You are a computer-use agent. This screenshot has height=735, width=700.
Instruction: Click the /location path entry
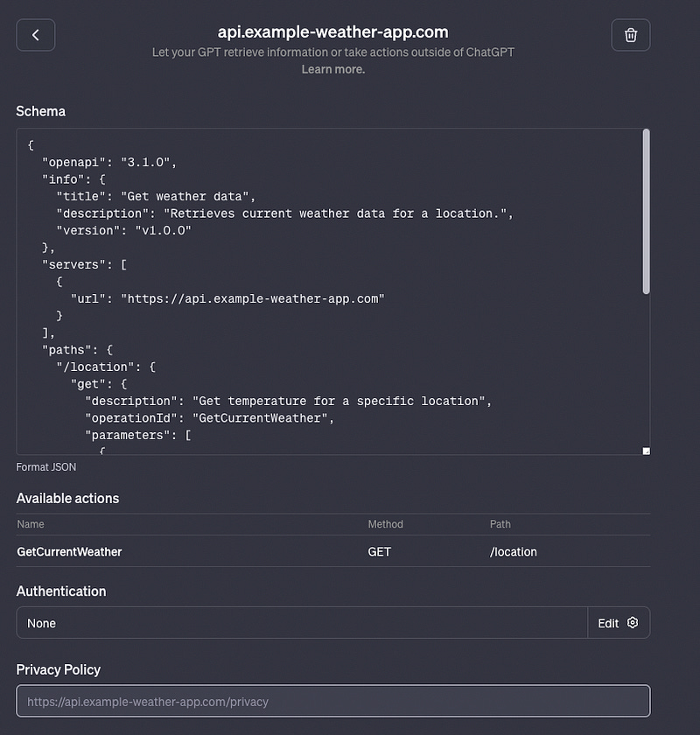514,552
